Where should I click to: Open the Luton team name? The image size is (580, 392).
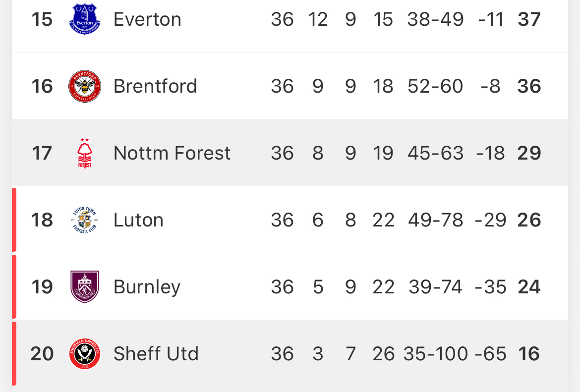pyautogui.click(x=139, y=220)
